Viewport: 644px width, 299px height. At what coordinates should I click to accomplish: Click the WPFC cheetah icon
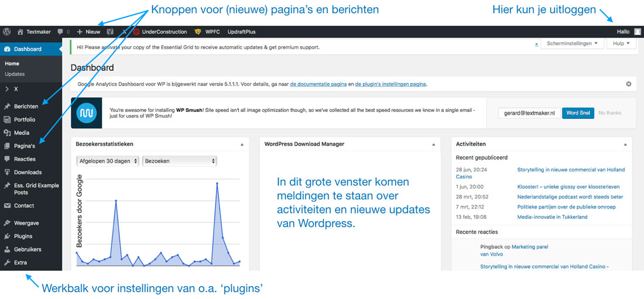(x=198, y=32)
